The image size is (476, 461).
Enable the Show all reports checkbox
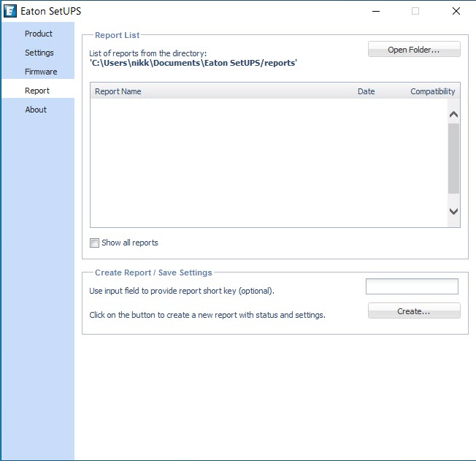tap(94, 243)
